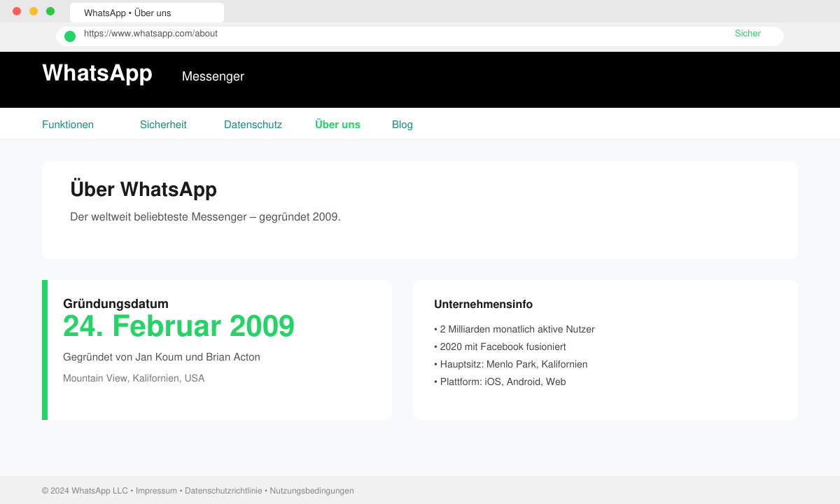Click the URL address bar
Image resolution: width=840 pixels, height=504 pixels.
(420, 36)
